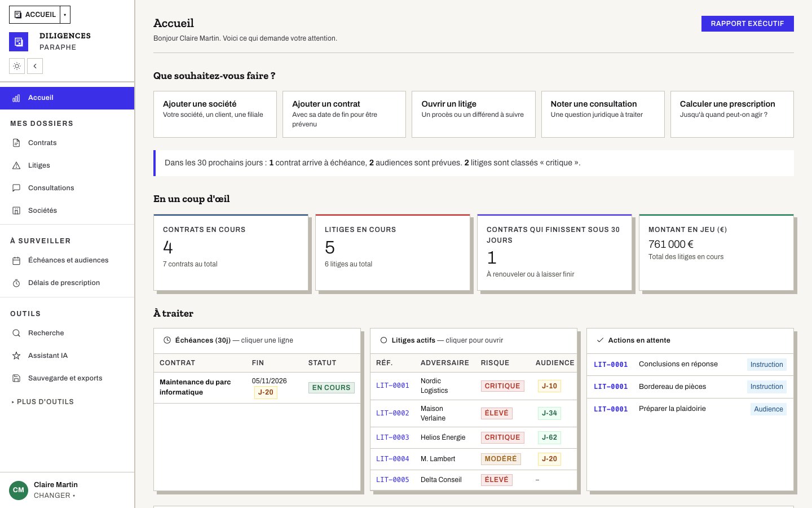The image size is (812, 508).
Task: Click the ÉLEVÉ badge for Maison Verlaine
Action: [x=497, y=413]
